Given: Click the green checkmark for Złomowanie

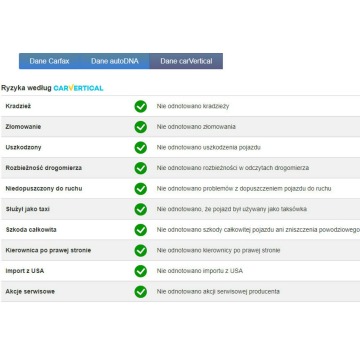Looking at the screenshot, I should (141, 127).
